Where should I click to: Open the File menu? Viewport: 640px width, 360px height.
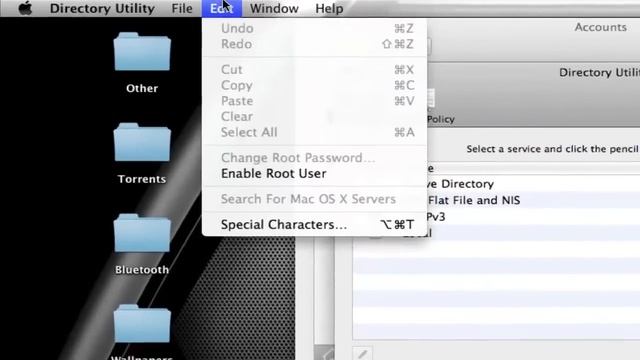point(182,9)
